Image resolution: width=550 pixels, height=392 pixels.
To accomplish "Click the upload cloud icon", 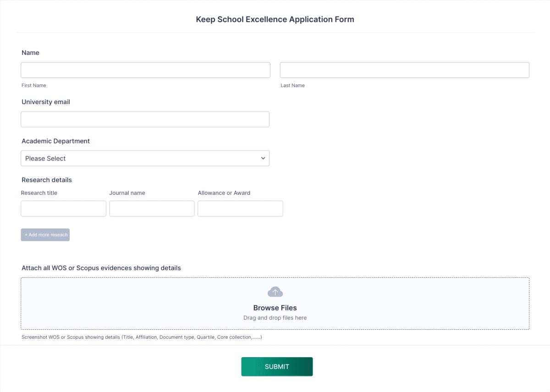I will tap(275, 292).
